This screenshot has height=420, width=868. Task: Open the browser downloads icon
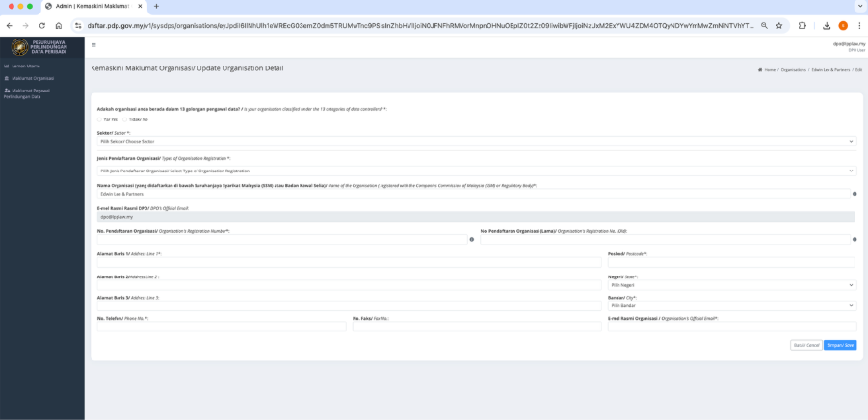tap(827, 26)
